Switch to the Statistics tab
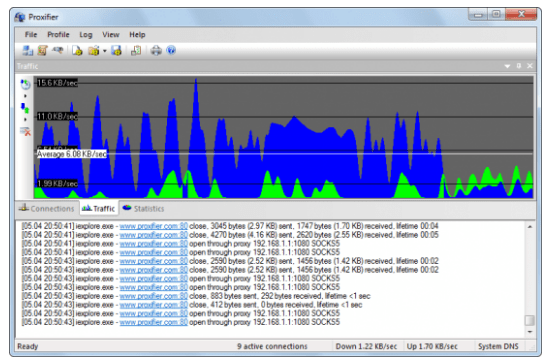Screen dimensions: 547x362 143,209
